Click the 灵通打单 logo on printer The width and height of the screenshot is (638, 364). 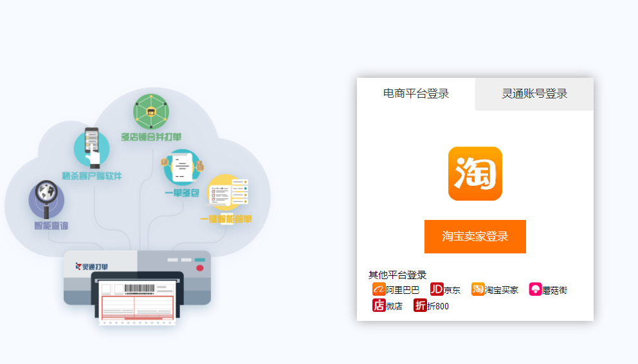pyautogui.click(x=92, y=267)
